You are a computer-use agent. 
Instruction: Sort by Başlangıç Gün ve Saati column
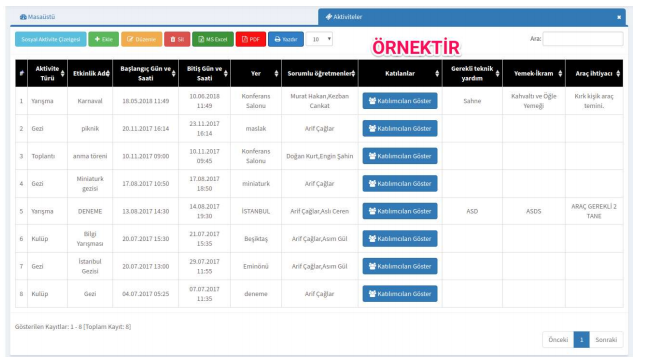pyautogui.click(x=145, y=73)
